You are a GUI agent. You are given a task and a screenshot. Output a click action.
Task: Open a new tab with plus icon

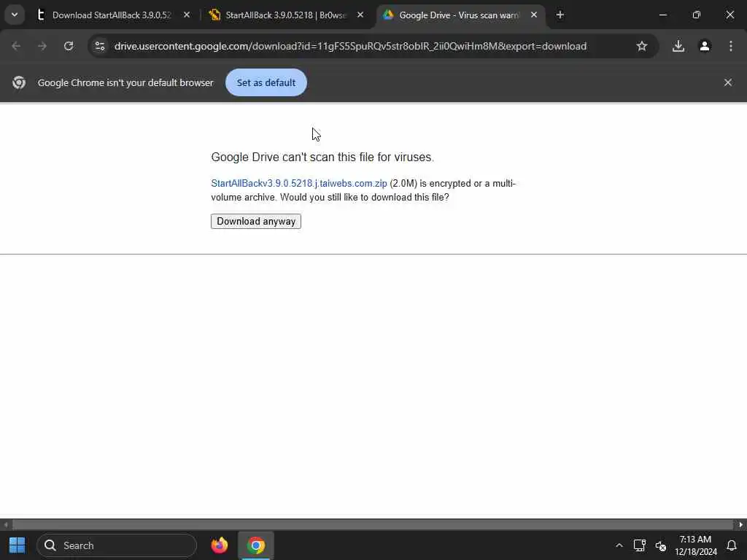(x=560, y=15)
